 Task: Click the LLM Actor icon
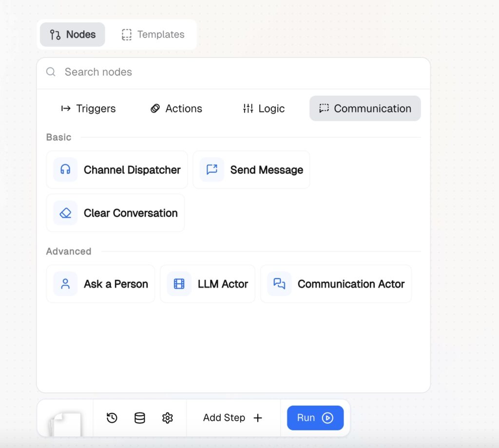179,284
